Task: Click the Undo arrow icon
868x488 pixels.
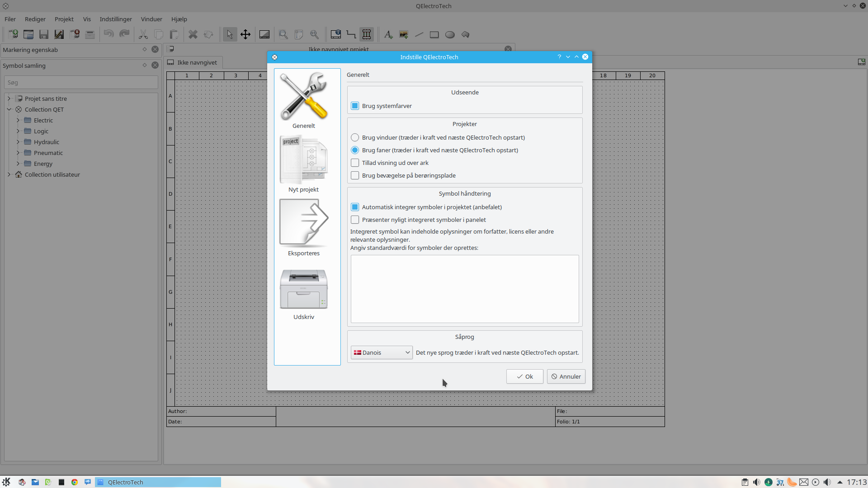Action: 108,34
